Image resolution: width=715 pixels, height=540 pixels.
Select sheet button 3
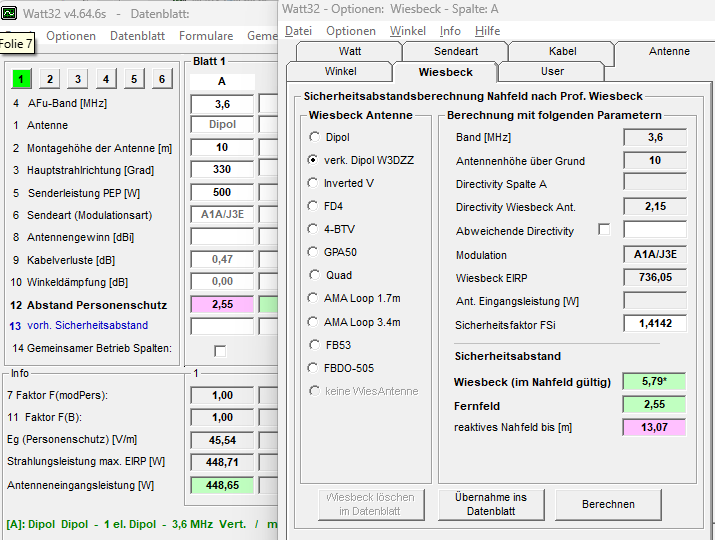[78, 79]
